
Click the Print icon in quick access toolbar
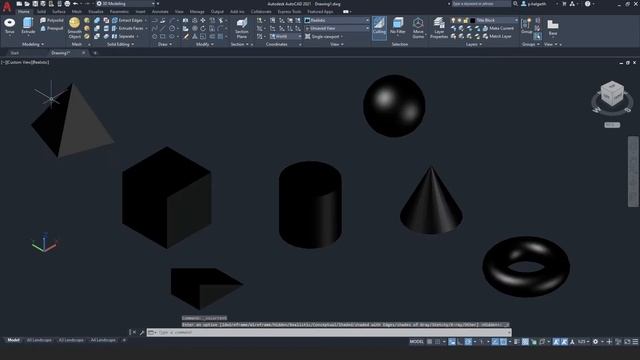(67, 4)
